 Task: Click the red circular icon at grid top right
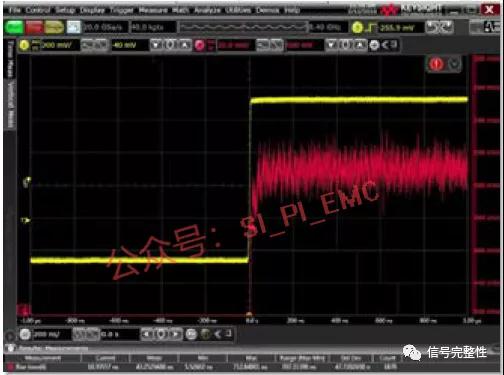point(436,64)
